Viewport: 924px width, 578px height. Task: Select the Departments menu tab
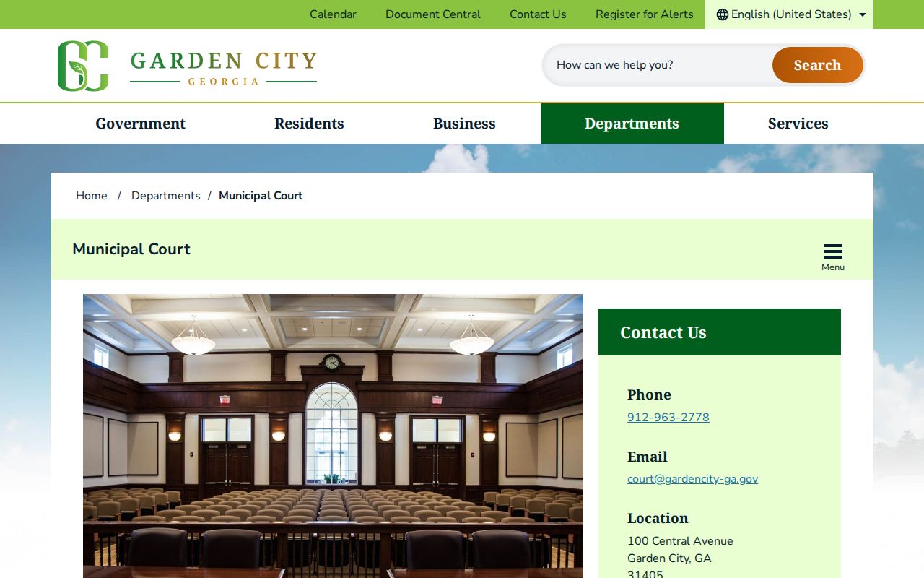click(x=632, y=124)
